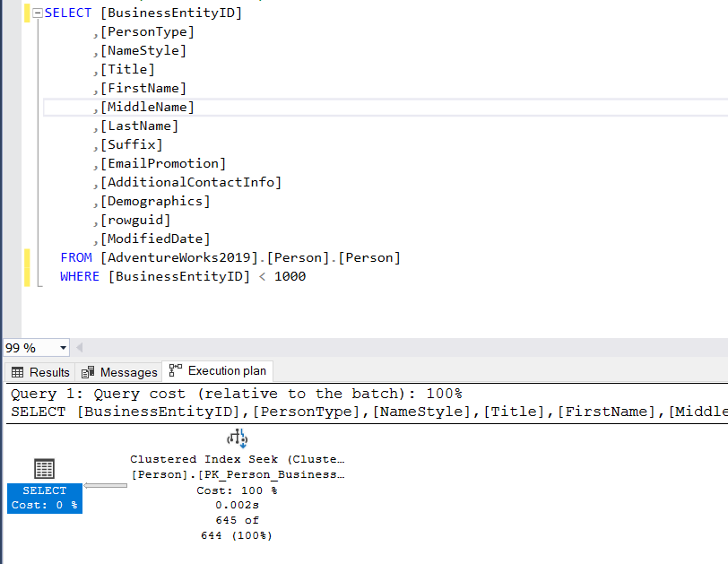Click the [Demographics] column line
Image resolution: width=728 pixels, height=564 pixels.
[152, 201]
